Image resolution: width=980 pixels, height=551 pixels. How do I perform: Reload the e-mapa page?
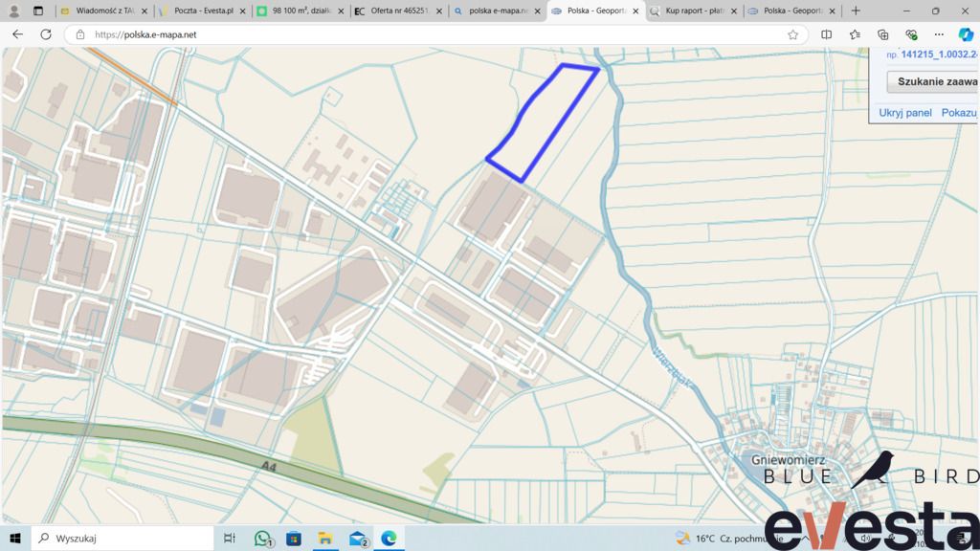pos(46,34)
